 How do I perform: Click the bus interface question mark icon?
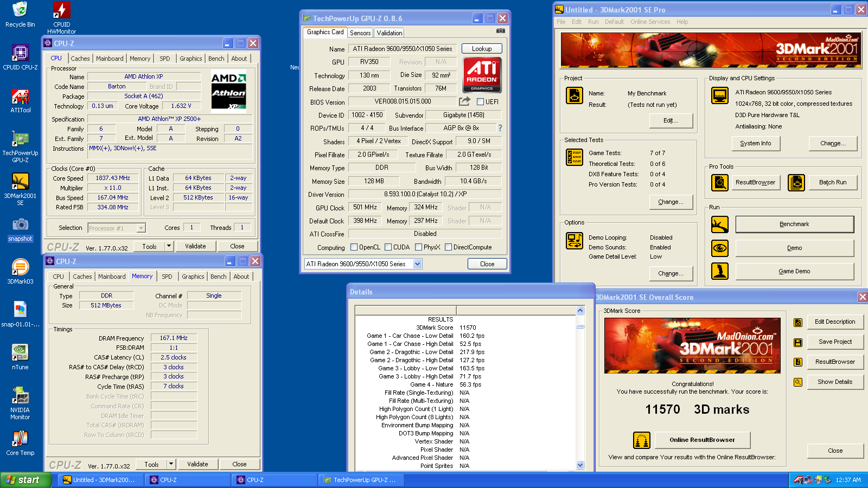500,128
